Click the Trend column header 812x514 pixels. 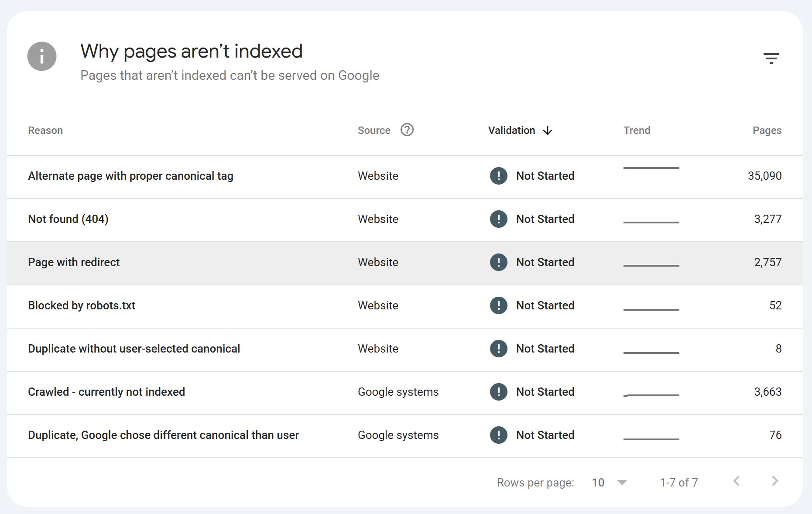pyautogui.click(x=637, y=130)
